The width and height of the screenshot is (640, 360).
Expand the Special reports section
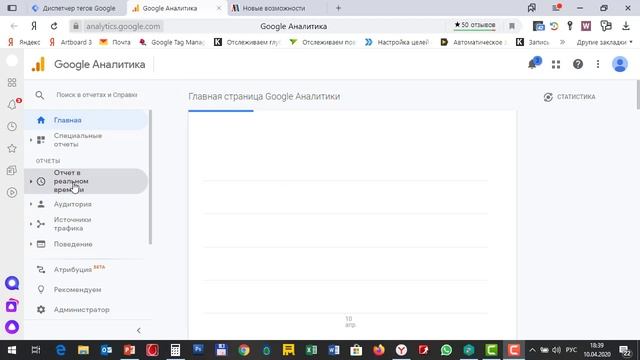(x=31, y=140)
